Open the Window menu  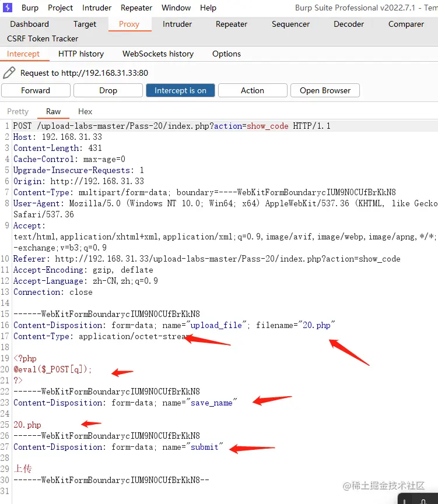(176, 8)
